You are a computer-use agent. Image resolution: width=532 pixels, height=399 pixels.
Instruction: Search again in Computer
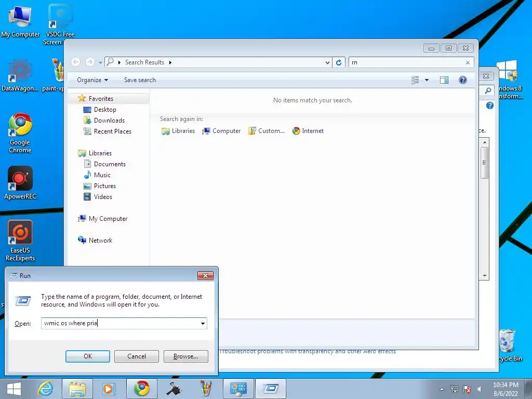pos(221,131)
